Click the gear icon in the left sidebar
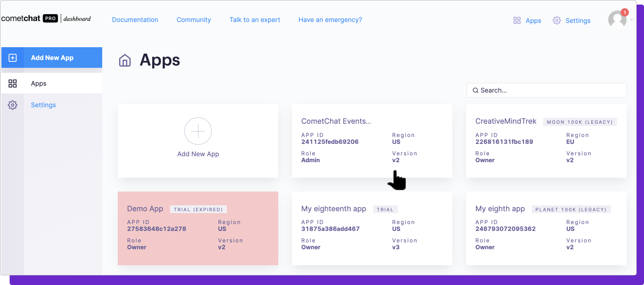The width and height of the screenshot is (644, 285). (x=13, y=105)
